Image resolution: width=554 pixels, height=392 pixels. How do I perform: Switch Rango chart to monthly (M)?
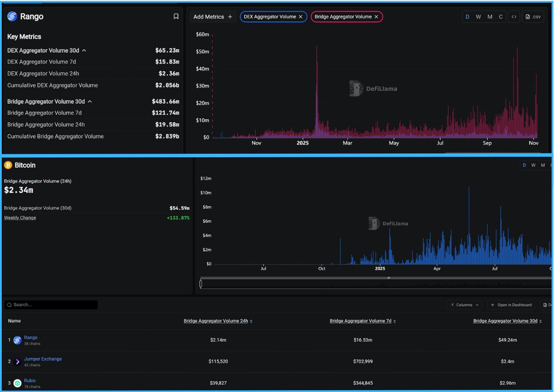pyautogui.click(x=490, y=17)
